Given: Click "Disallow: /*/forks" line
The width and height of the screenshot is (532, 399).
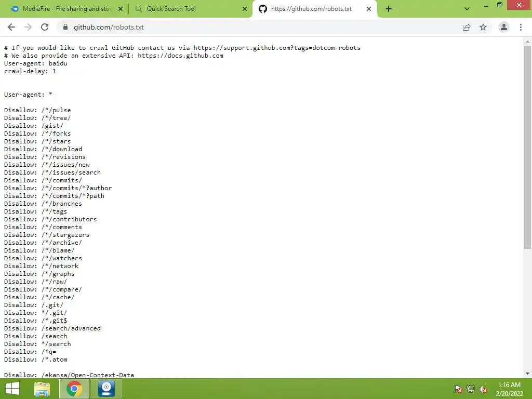Looking at the screenshot, I should point(37,134).
